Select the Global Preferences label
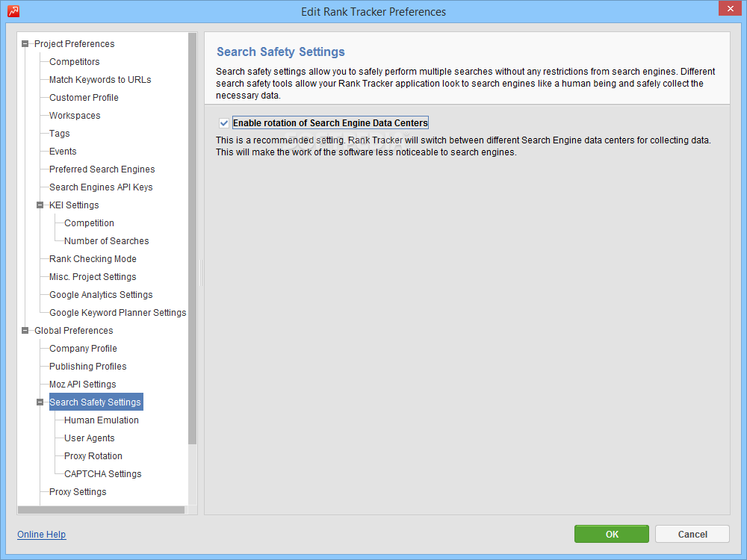 point(74,331)
